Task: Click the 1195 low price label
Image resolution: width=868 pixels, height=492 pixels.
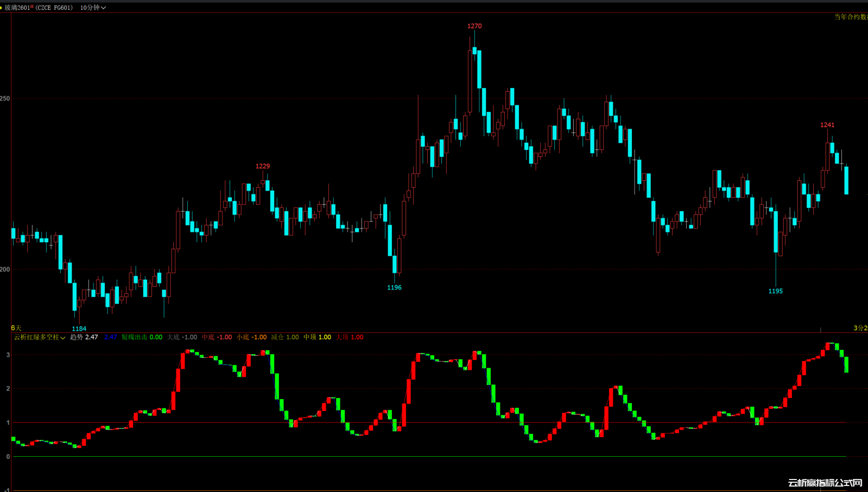Action: coord(776,291)
